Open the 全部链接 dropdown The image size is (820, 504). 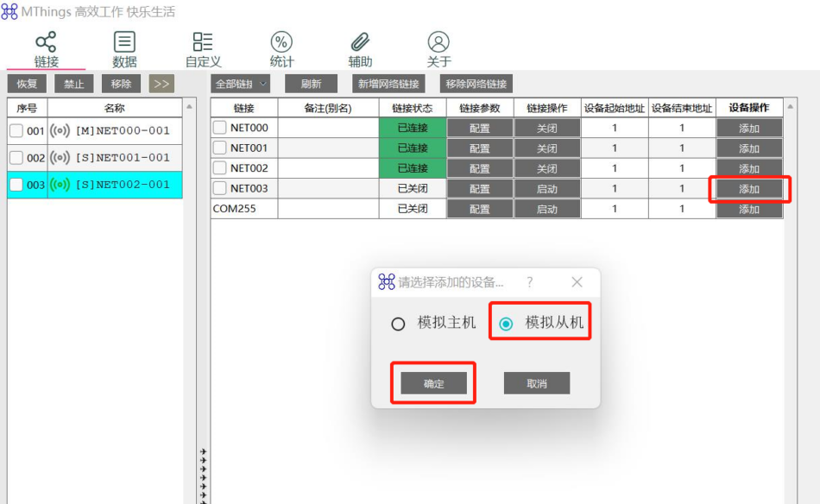coord(241,84)
